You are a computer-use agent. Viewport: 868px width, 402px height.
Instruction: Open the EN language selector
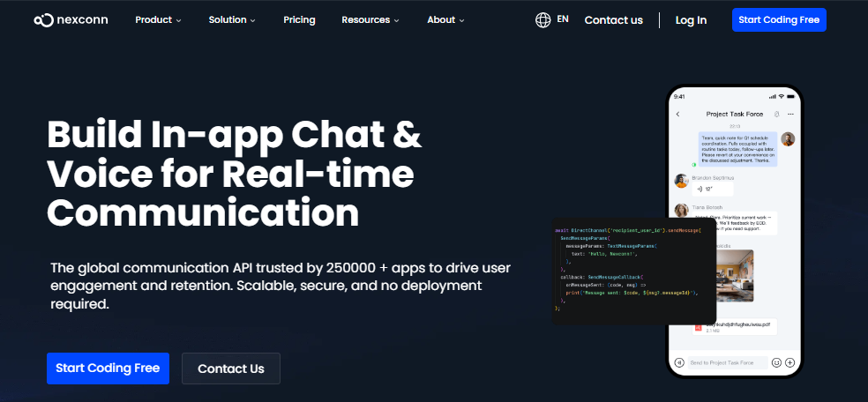(563, 19)
